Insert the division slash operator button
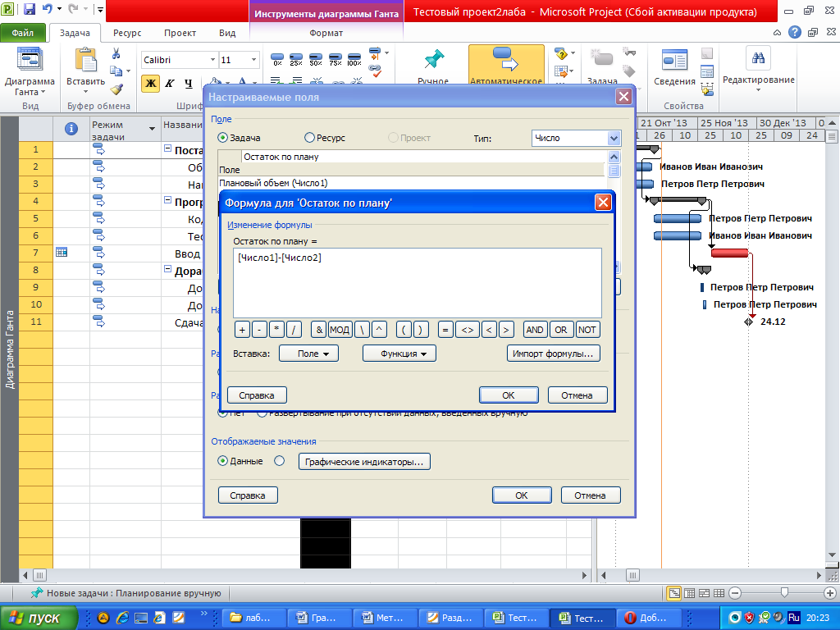Image resolution: width=840 pixels, height=630 pixels. pyautogui.click(x=294, y=330)
